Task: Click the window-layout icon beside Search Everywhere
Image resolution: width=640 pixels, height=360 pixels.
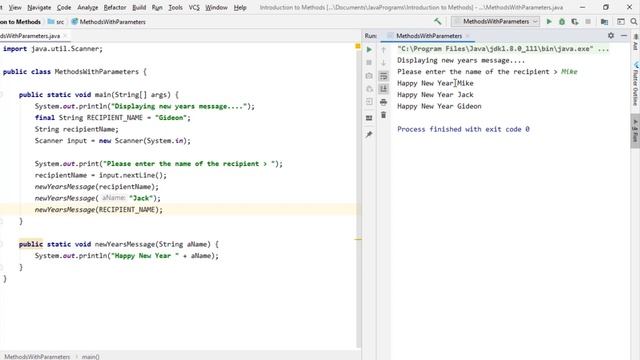Action: 621,22
